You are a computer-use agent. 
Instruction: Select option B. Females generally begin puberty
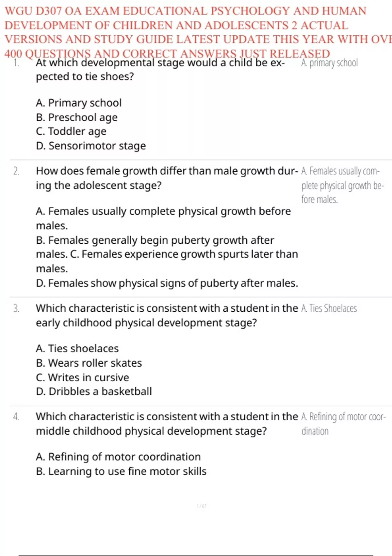click(155, 240)
